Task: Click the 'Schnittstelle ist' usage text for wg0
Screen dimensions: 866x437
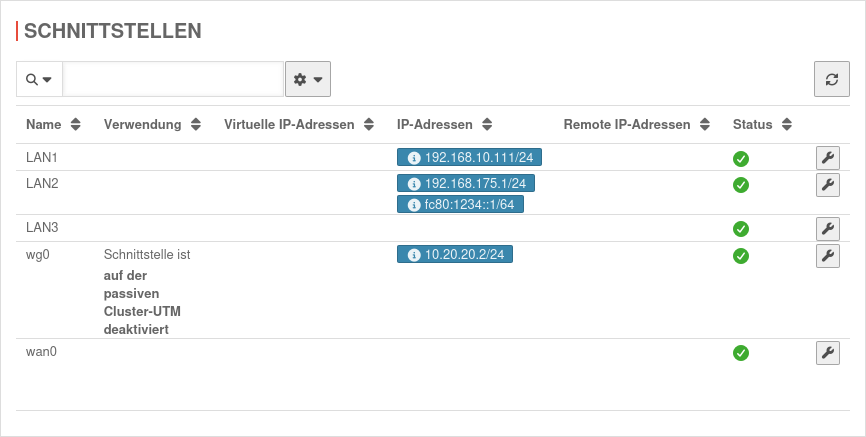Action: [x=147, y=255]
